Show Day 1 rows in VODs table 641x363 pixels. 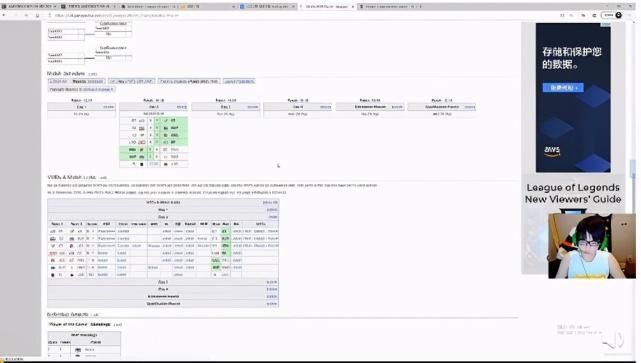(272, 210)
